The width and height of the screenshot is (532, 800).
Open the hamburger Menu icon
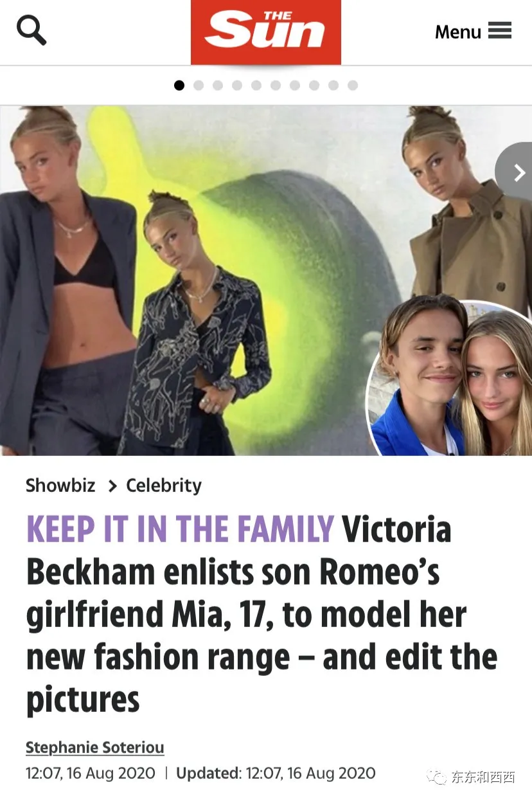[x=500, y=30]
